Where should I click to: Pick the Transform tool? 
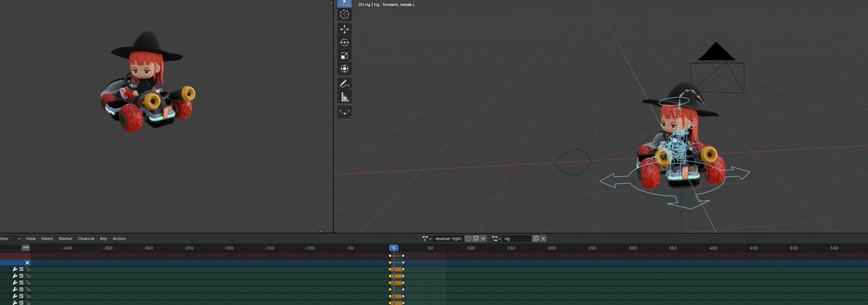coord(345,70)
